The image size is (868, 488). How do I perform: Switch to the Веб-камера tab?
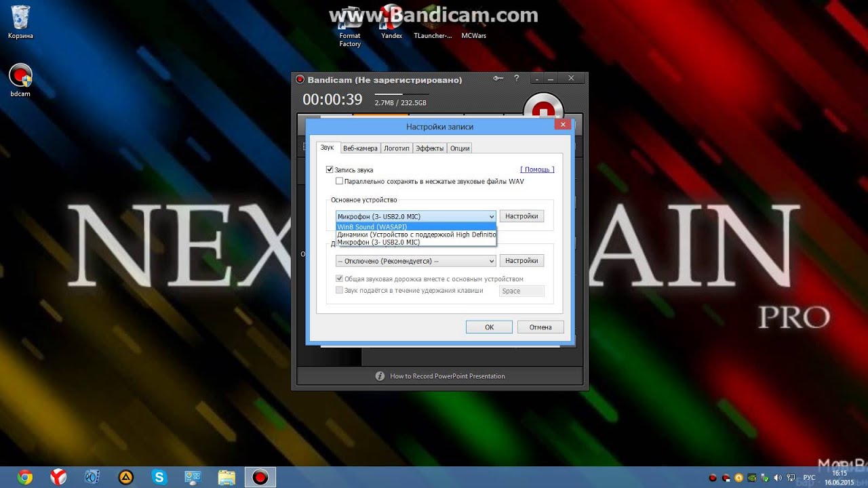click(360, 148)
